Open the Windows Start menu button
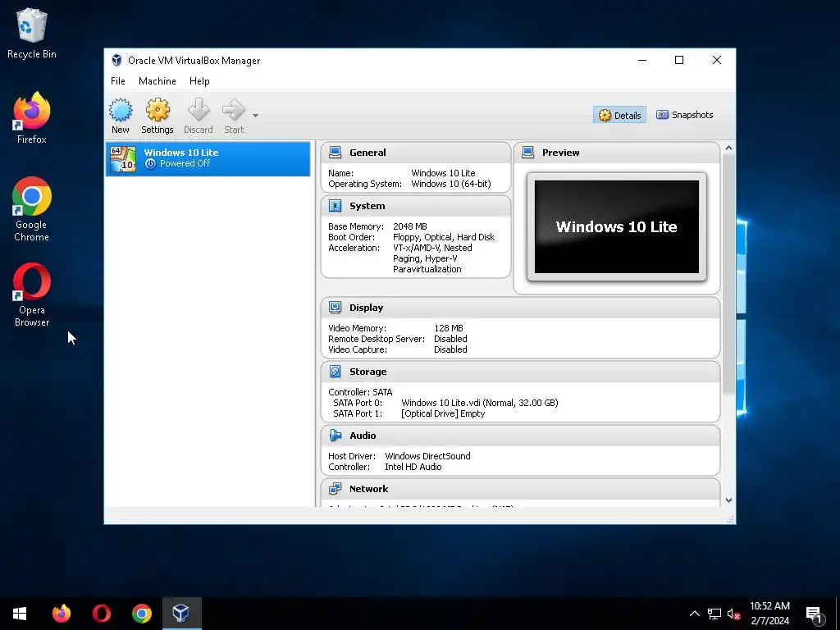 click(20, 614)
